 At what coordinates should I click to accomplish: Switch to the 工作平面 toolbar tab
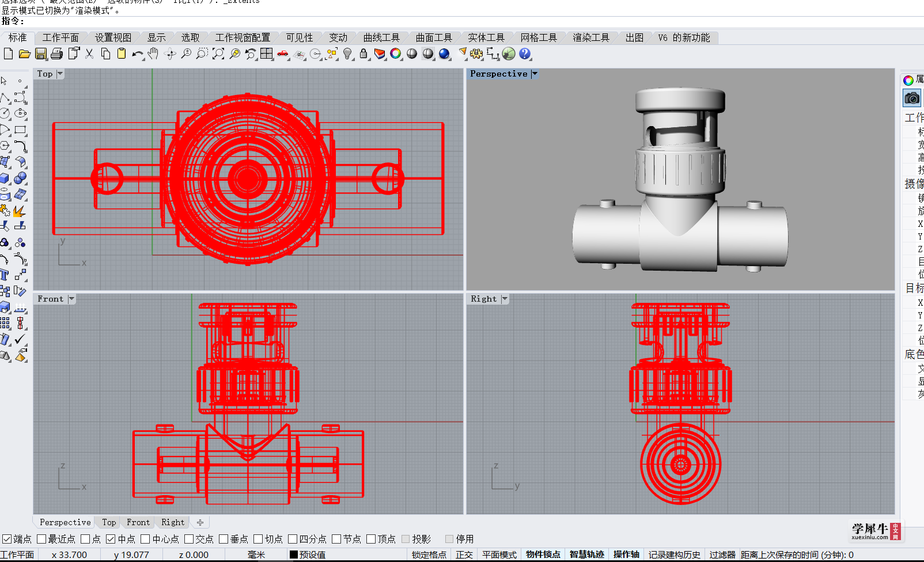pos(60,37)
